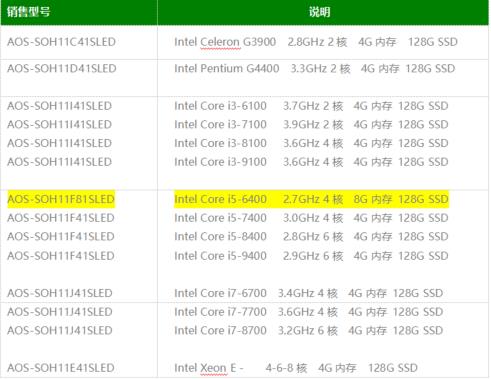Screen dimensions: 491x379
Task: Click the Intel Xeon E description
Action: (x=296, y=368)
